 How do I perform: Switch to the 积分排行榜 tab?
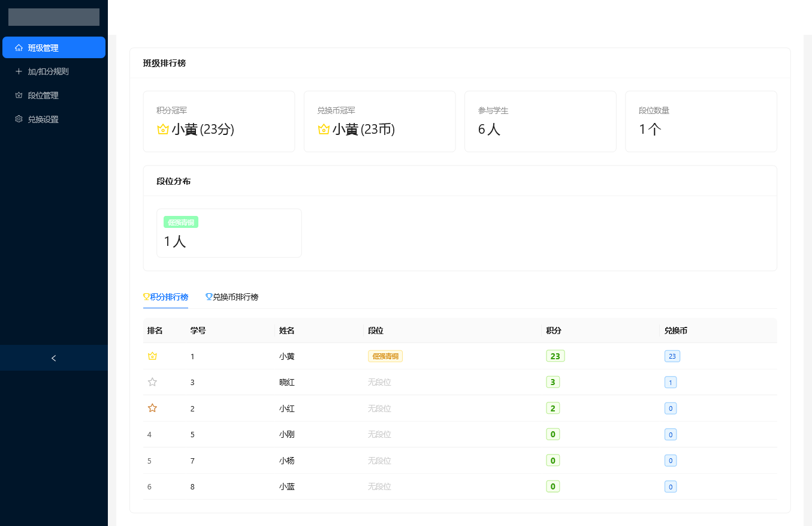pyautogui.click(x=165, y=297)
